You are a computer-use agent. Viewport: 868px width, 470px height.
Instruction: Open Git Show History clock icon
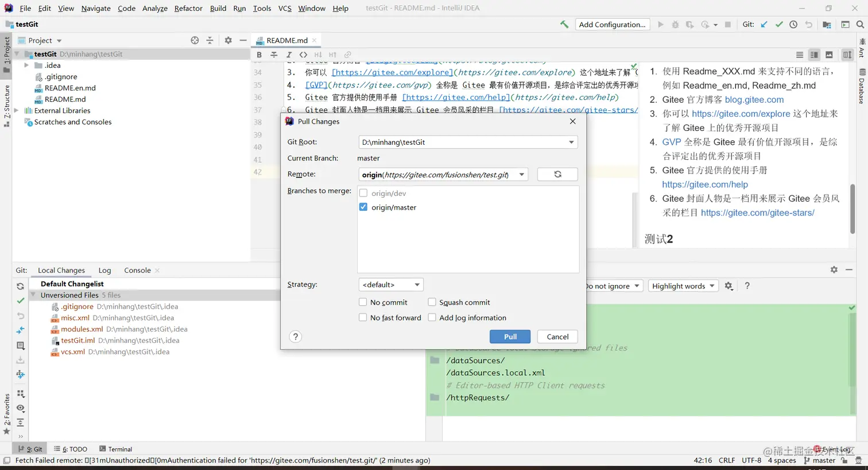click(793, 24)
